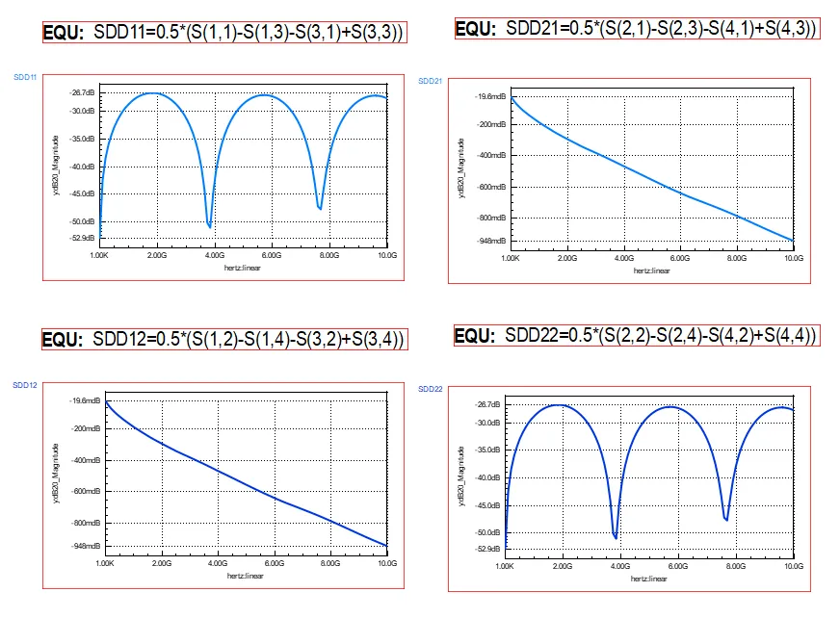Click the SDD12 graph name label
840x618 pixels.
pos(25,386)
